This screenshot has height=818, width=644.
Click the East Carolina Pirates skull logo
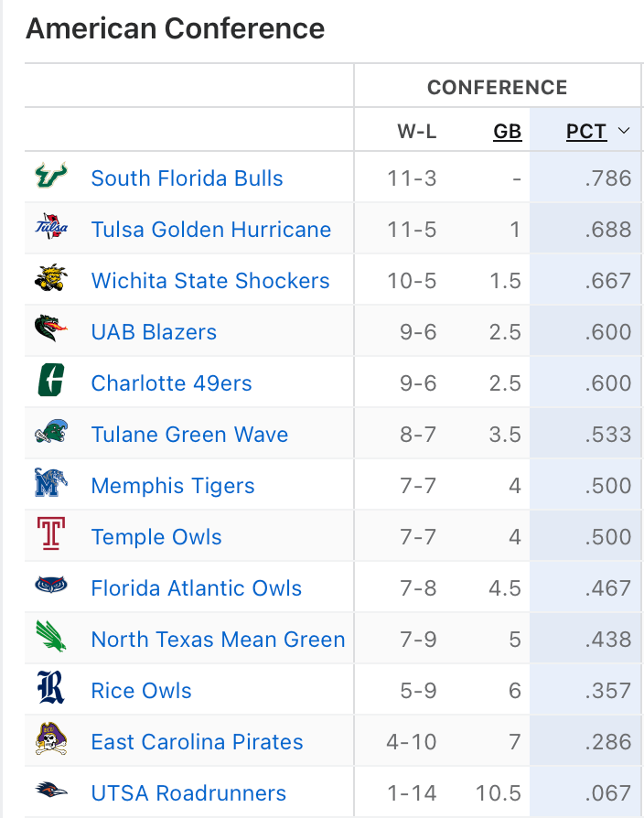50,741
